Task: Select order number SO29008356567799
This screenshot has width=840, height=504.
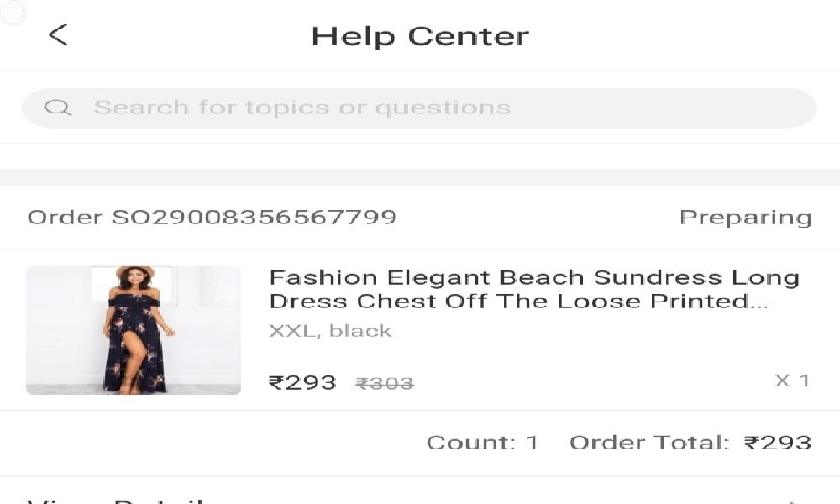Action: pyautogui.click(x=254, y=218)
